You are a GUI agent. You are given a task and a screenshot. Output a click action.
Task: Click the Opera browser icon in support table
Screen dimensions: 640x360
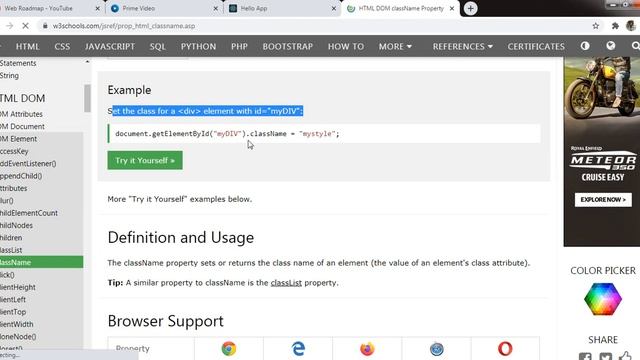(x=505, y=349)
